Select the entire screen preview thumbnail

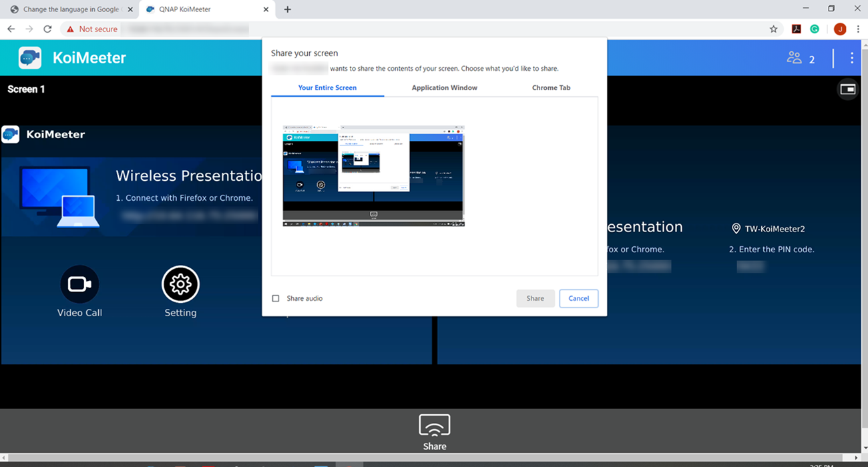(373, 175)
